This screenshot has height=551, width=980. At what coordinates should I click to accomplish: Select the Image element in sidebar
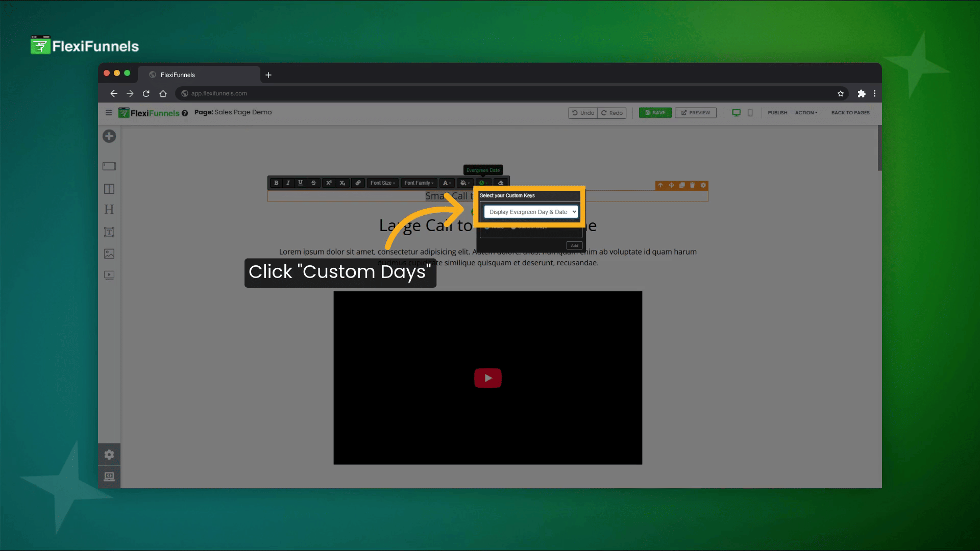pyautogui.click(x=109, y=254)
